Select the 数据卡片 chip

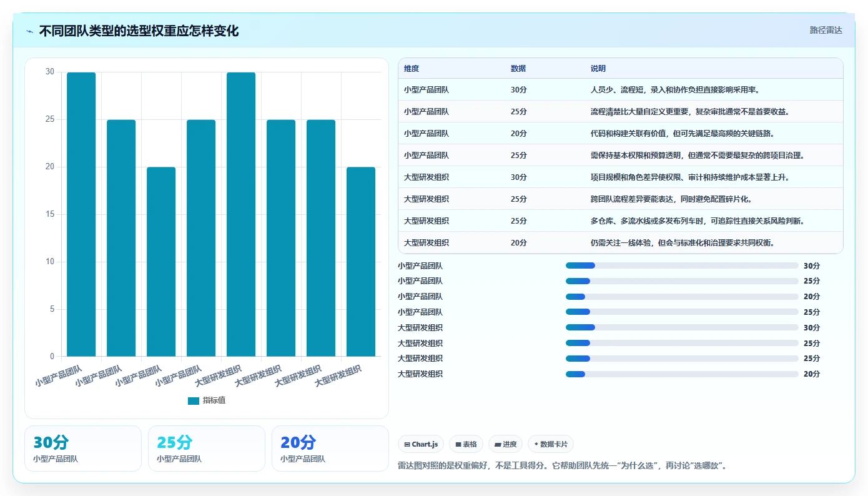(551, 444)
